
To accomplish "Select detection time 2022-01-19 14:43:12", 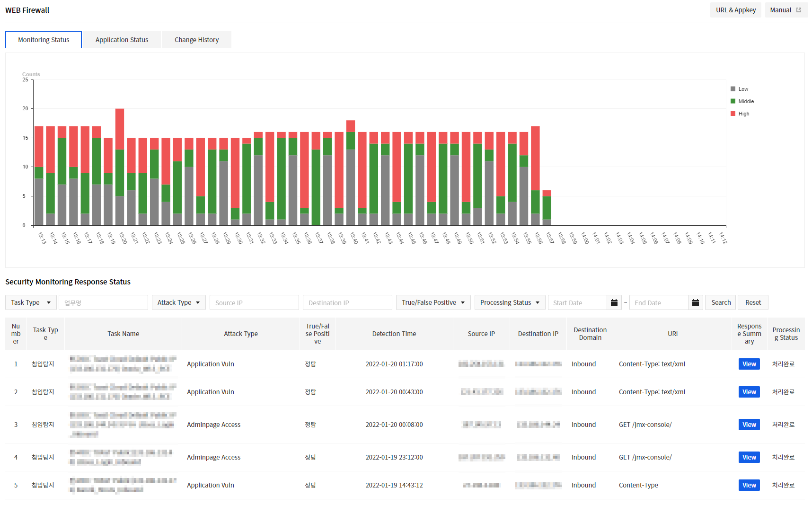I will (x=394, y=485).
